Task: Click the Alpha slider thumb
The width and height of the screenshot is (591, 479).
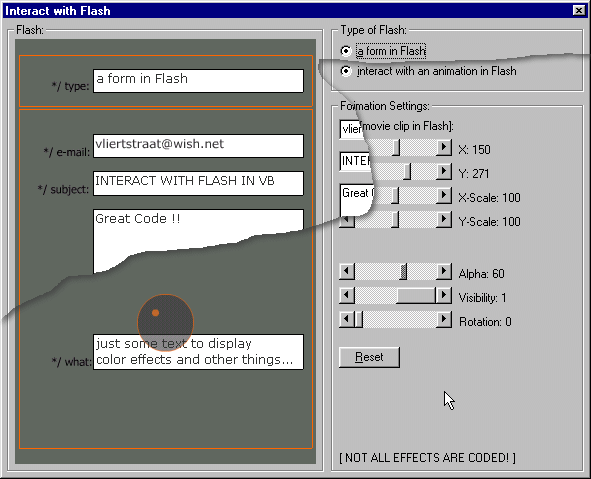Action: [403, 271]
